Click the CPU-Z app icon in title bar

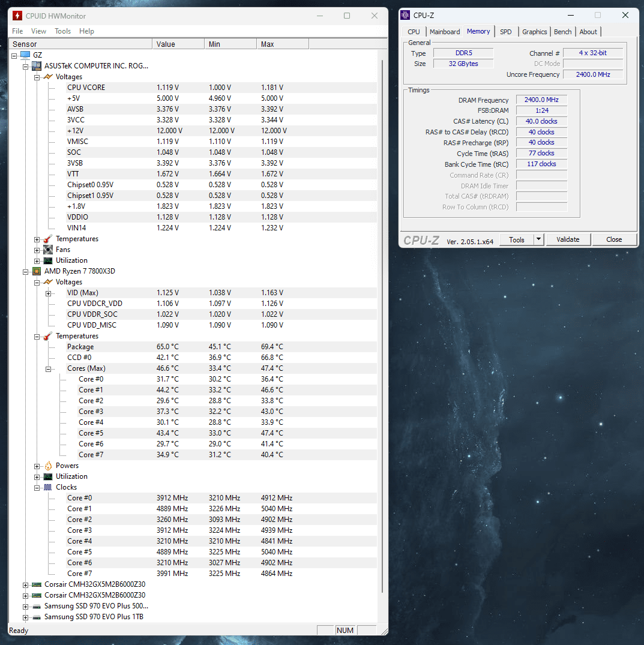click(405, 15)
